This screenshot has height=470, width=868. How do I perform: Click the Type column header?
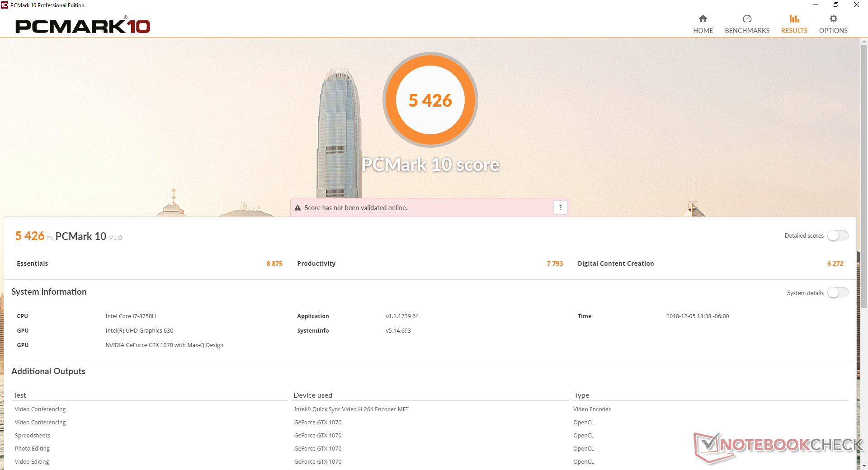581,395
